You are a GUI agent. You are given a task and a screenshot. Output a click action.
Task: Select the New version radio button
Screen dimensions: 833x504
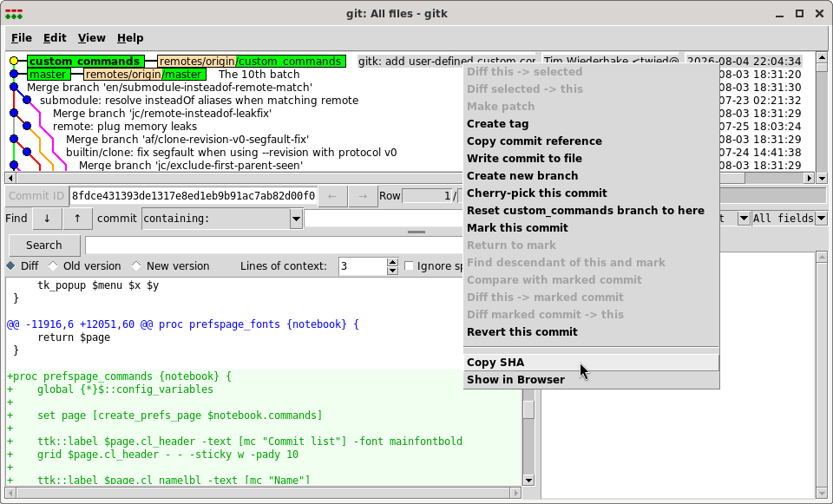click(x=136, y=265)
